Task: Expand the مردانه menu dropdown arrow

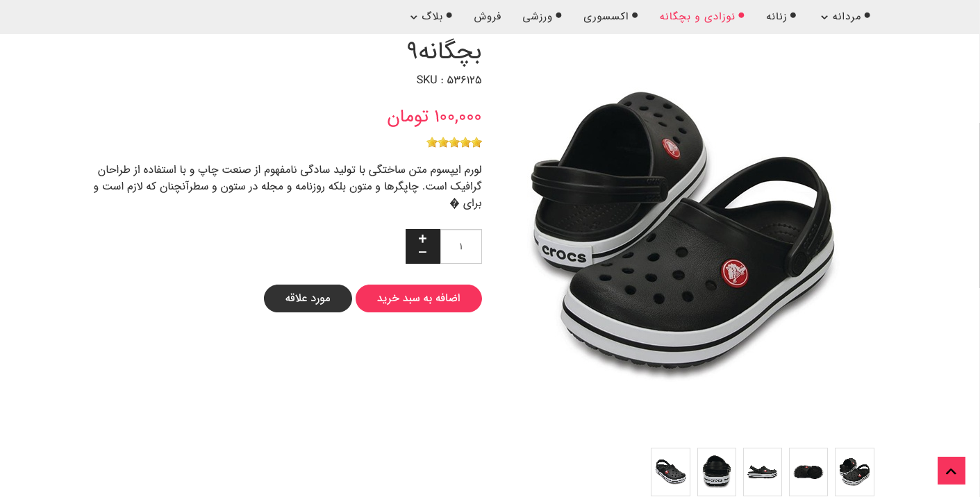Action: point(824,17)
